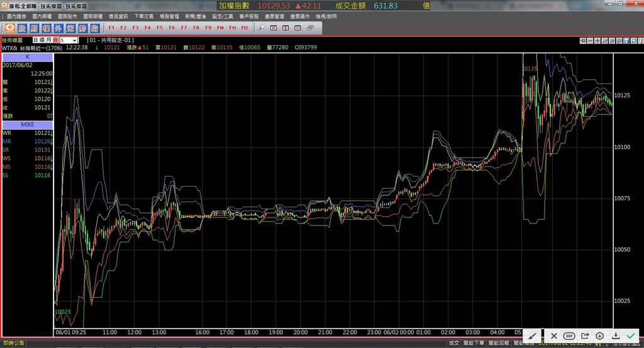
Task: Select the K header in the left panel
Action: [28, 57]
